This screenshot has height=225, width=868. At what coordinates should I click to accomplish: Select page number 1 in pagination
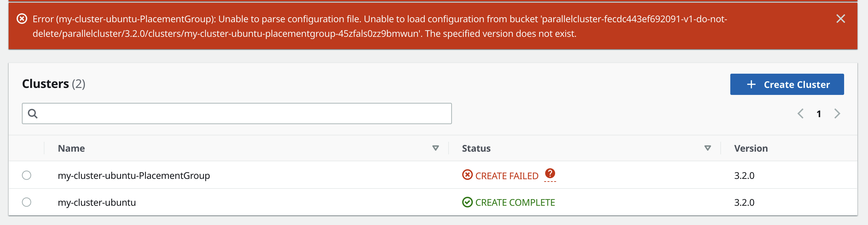pos(819,114)
